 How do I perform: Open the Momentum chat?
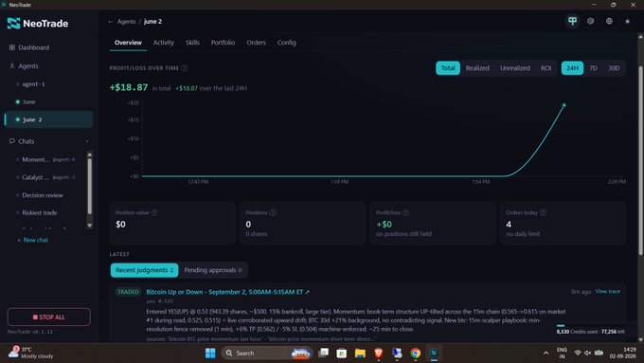(x=48, y=159)
